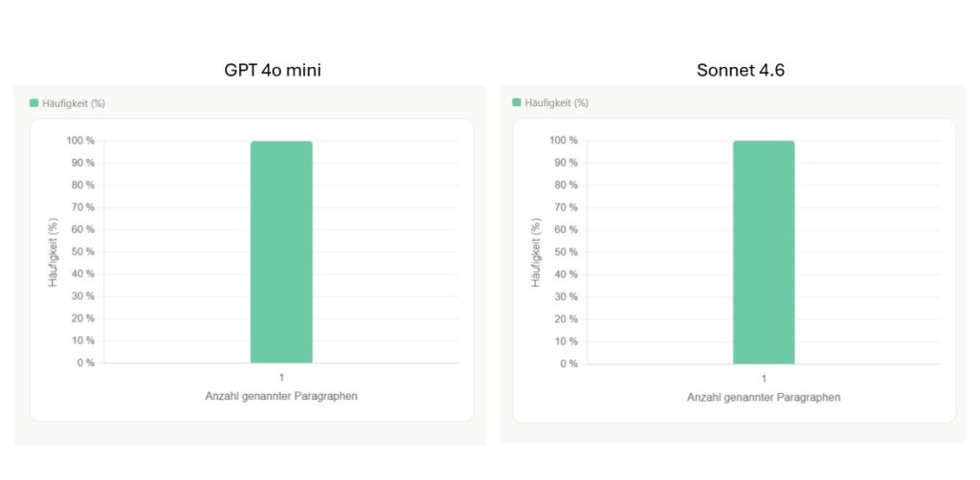The image size is (980, 480).
Task: Click the 0 % y-axis tick in right chart
Action: coord(568,363)
